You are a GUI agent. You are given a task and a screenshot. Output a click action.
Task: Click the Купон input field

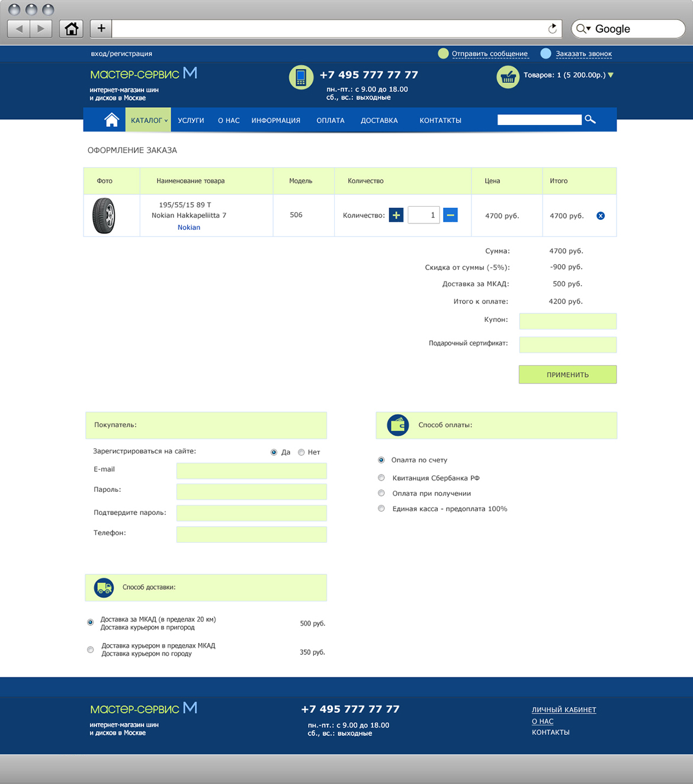pos(567,321)
